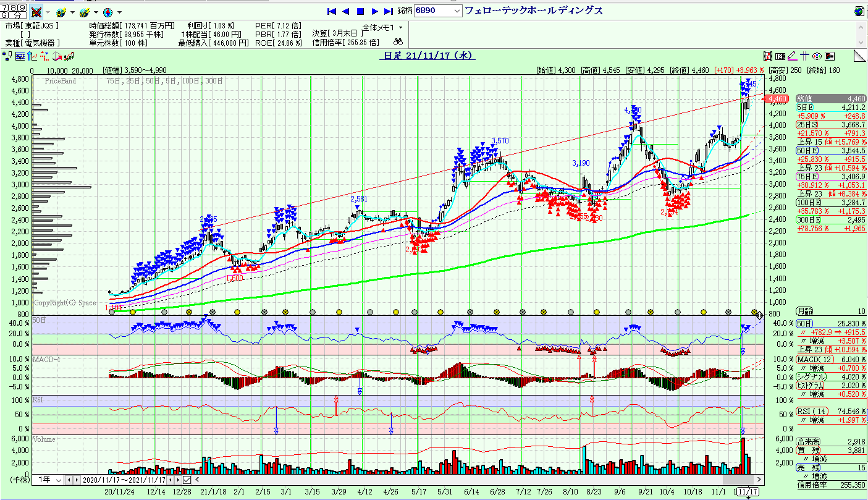Click the globe icon in the top-right corner

859,11
